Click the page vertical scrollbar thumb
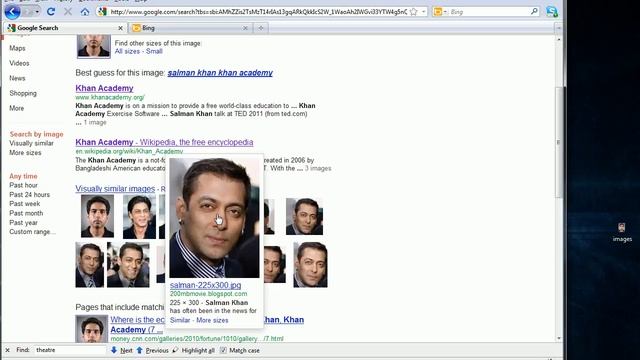640x360 pixels. 559,142
